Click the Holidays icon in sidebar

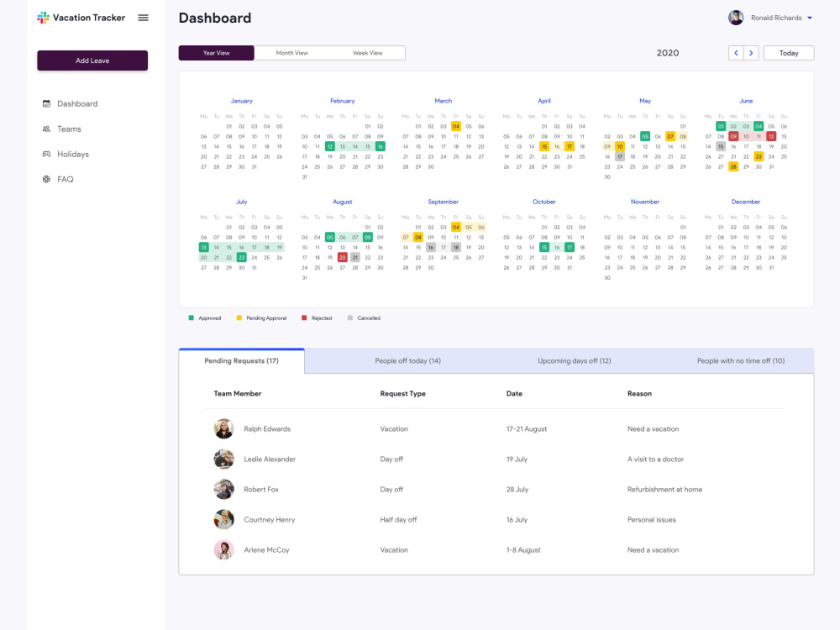click(46, 155)
